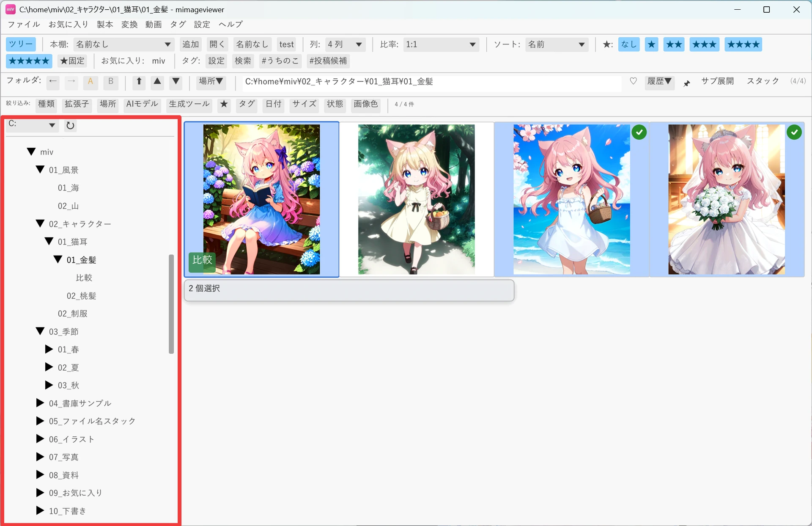Expand the 04_書庫サンプル tree node
The image size is (812, 526).
[40, 403]
